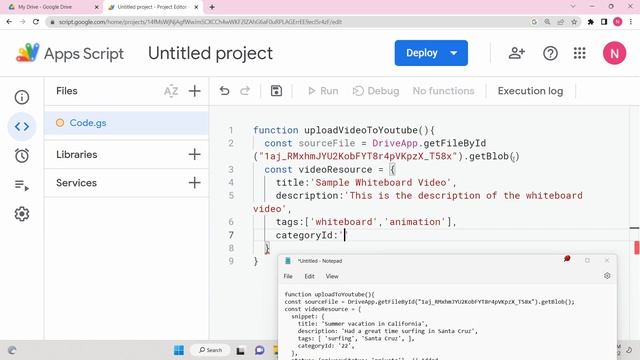Reload the page in browser

pos(36,22)
